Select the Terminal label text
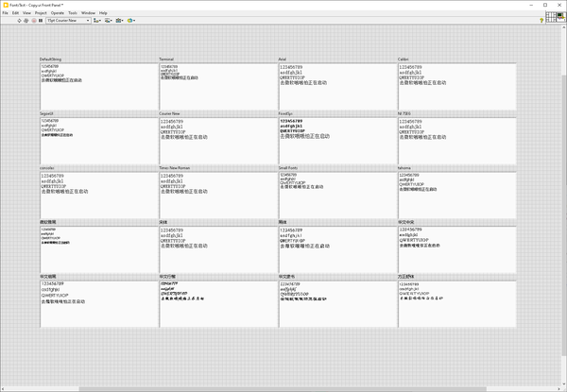The height and width of the screenshot is (392, 567). pos(166,60)
